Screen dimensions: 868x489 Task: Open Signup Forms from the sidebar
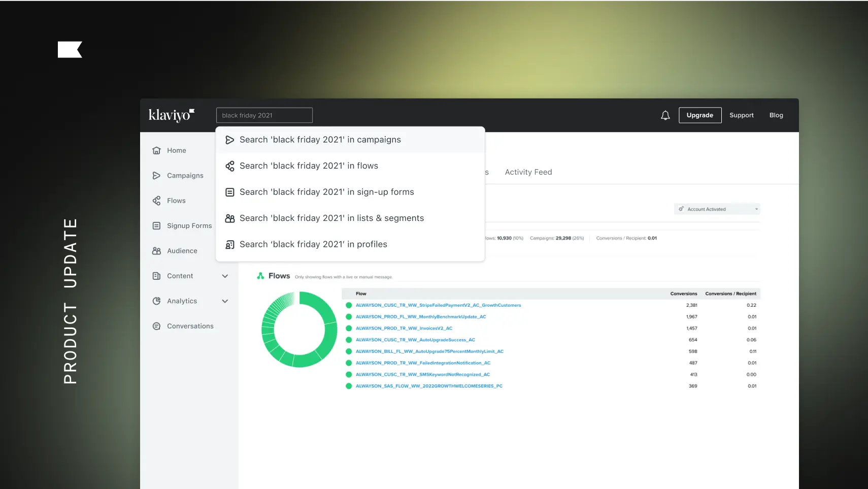189,226
